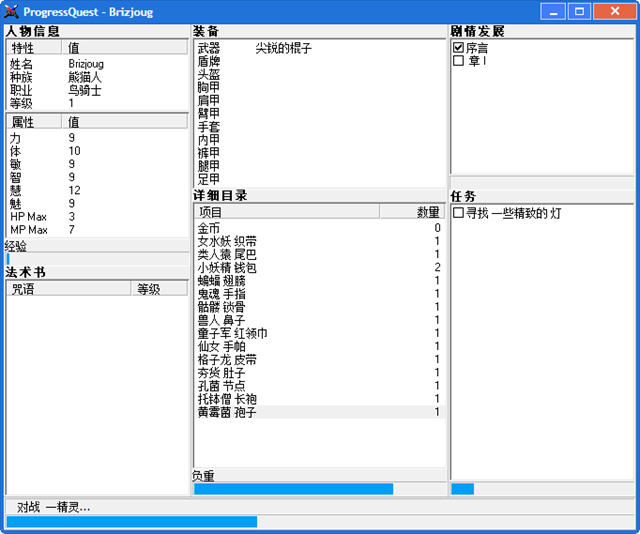640x534 pixels.
Task: Click the 数量 column header in inventory
Action: [x=412, y=212]
